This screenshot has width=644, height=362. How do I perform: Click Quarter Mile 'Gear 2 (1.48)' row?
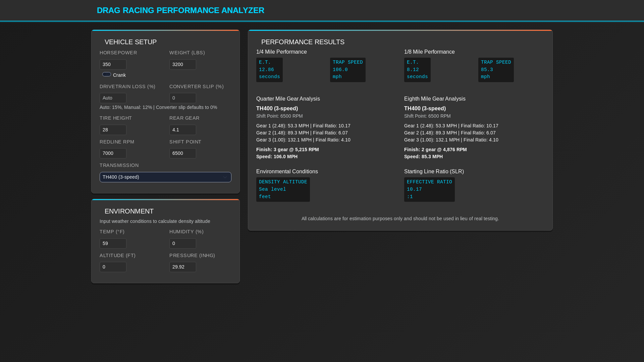tap(302, 133)
